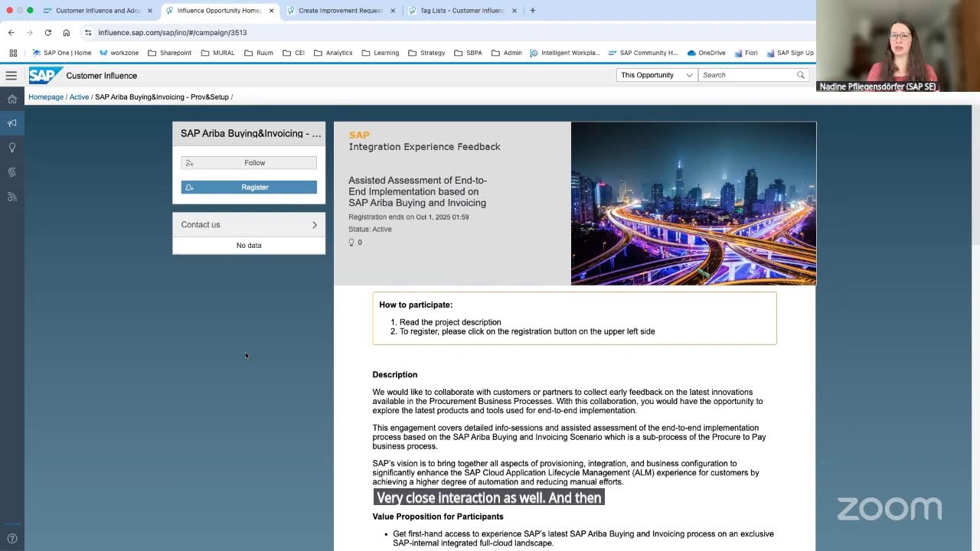Click the Integration Experience Feedback heading

tap(425, 147)
